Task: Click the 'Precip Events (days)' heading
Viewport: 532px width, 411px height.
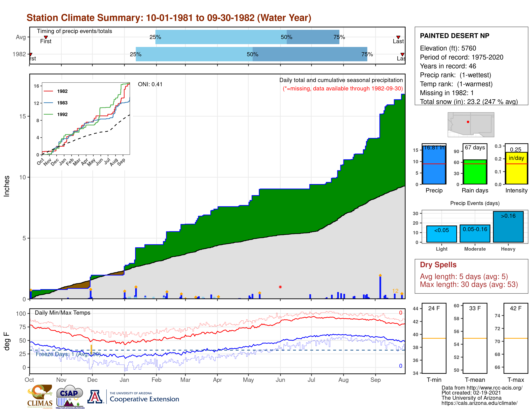Action: click(x=475, y=203)
